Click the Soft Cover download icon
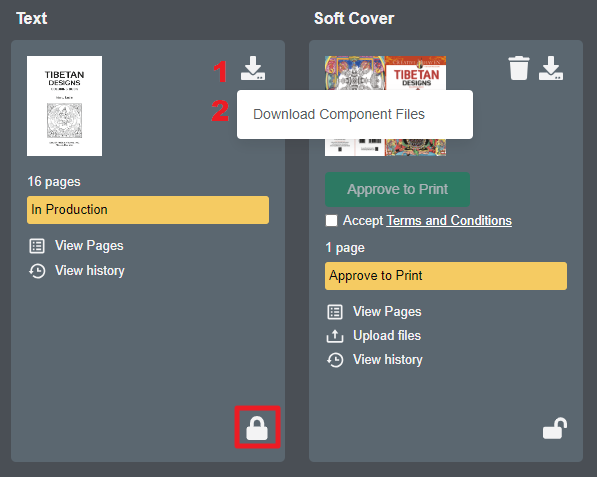Image resolution: width=597 pixels, height=477 pixels. point(551,68)
